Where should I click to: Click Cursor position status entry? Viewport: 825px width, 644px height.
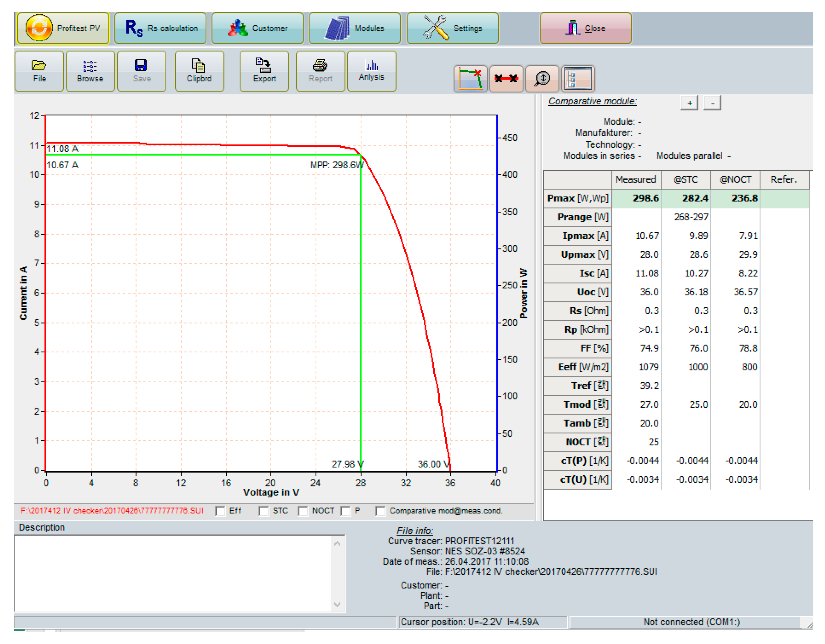click(x=483, y=622)
